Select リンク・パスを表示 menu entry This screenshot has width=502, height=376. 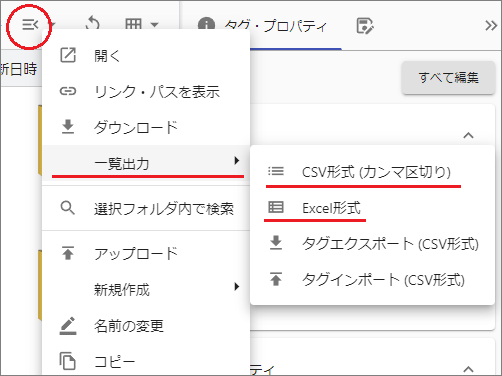click(146, 91)
